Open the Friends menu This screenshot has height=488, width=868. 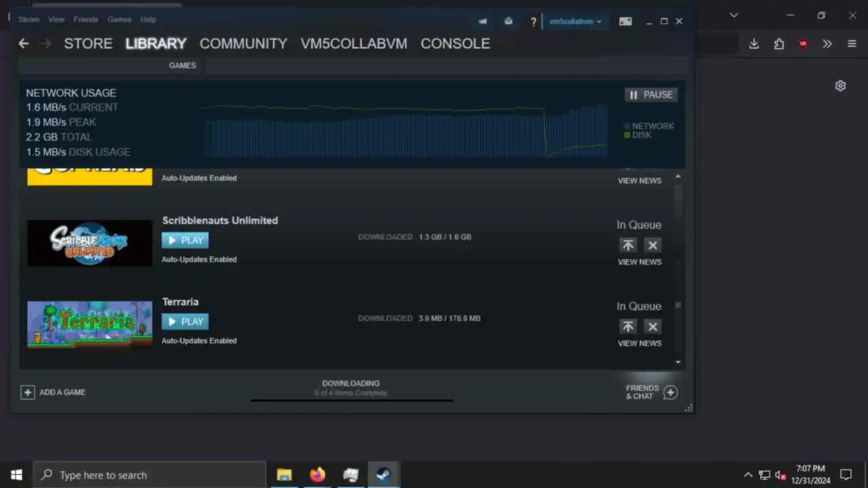tap(86, 20)
